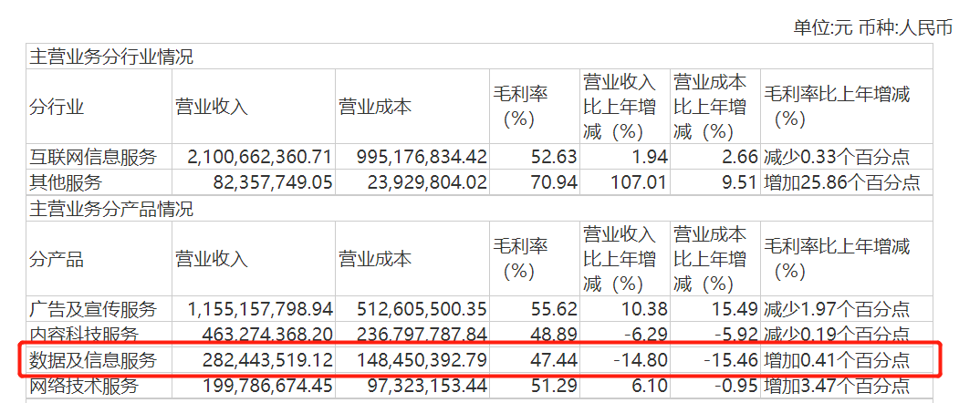The height and width of the screenshot is (403, 980).
Task: Select the cell '增加0.41个百分点'
Action: tap(836, 360)
